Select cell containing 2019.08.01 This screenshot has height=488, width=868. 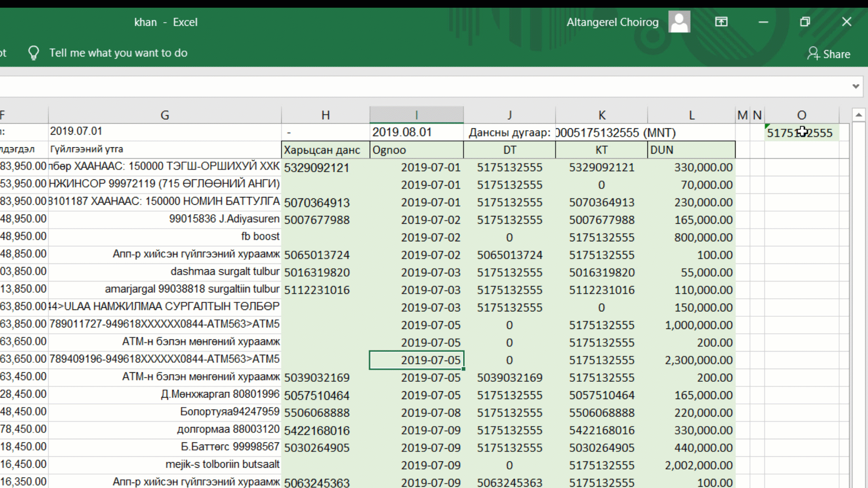416,132
